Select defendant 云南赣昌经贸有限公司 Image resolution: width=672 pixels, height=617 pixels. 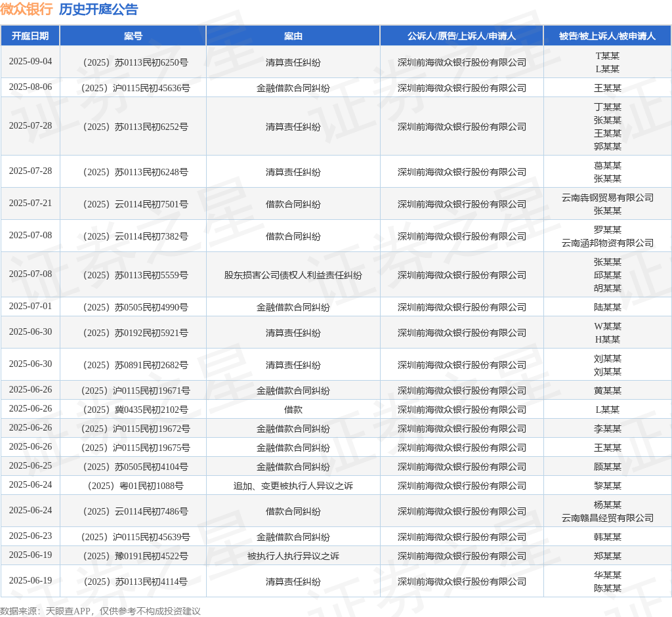(x=607, y=519)
